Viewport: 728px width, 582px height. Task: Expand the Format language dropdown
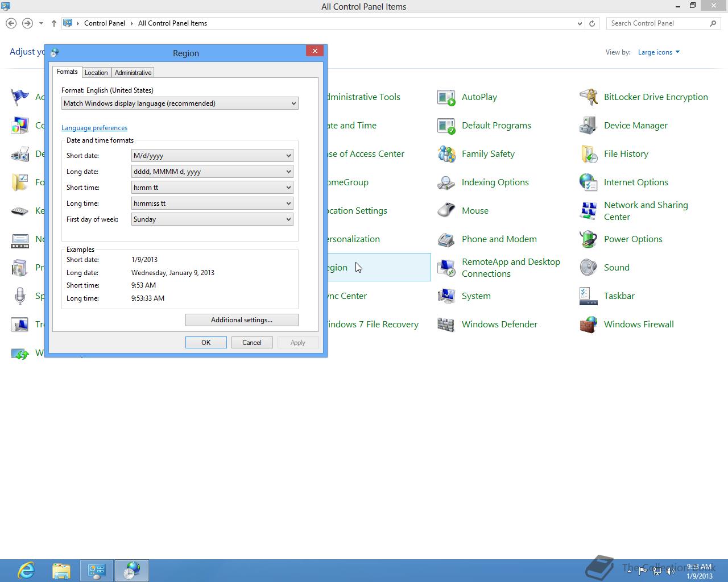pos(180,103)
